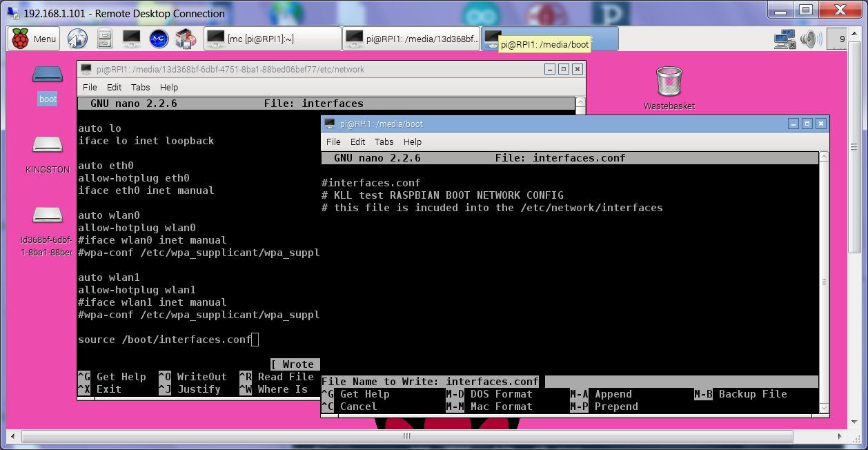This screenshot has width=868, height=450.
Task: Open the file manager cabinet icon
Action: pos(104,39)
